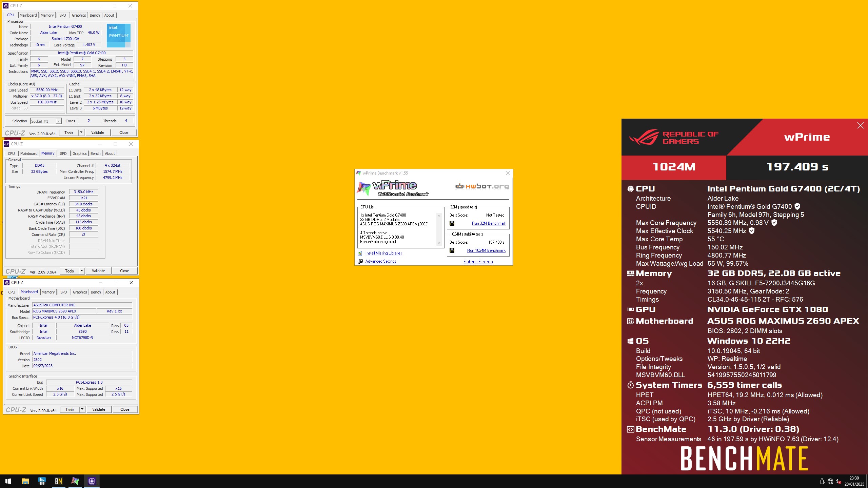Viewport: 868px width, 488px height.
Task: Open the wPrime taskbar icon
Action: [75, 481]
